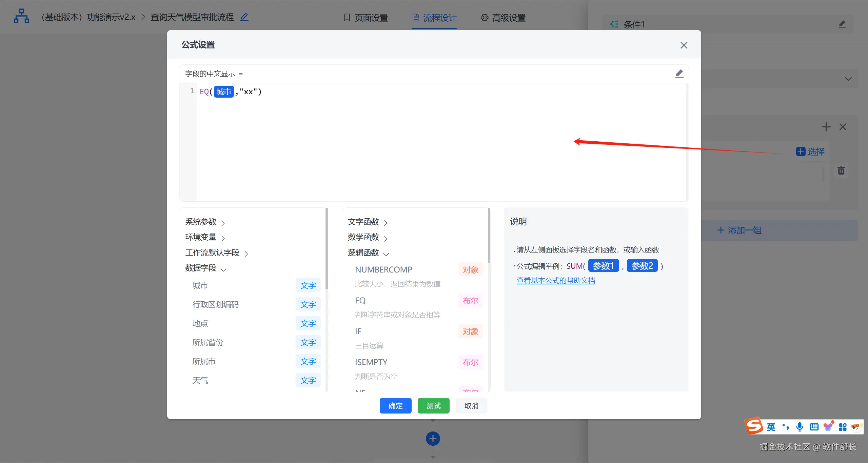Click the function list scrollbar
This screenshot has width=868, height=463.
coord(489,236)
